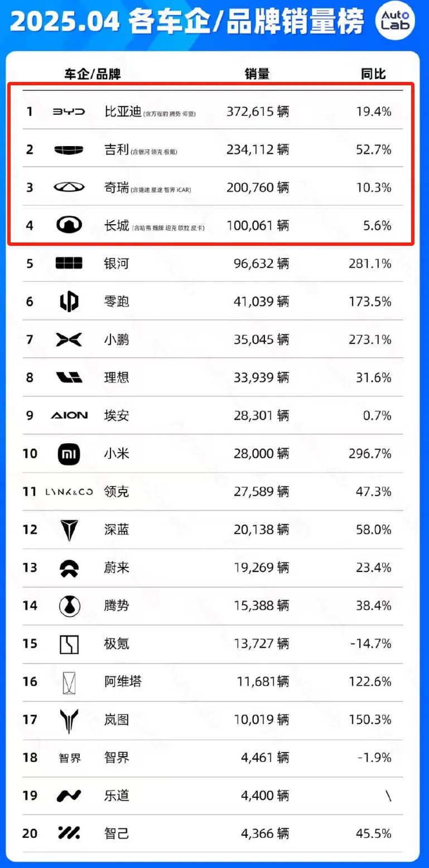Viewport: 429px width, 868px height.
Task: Click the 小米 brand name text
Action: click(x=117, y=454)
